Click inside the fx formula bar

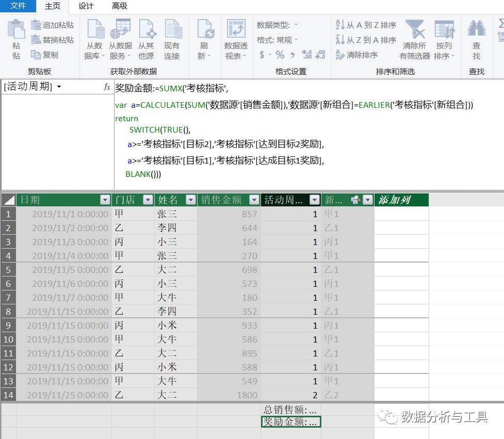click(206, 88)
